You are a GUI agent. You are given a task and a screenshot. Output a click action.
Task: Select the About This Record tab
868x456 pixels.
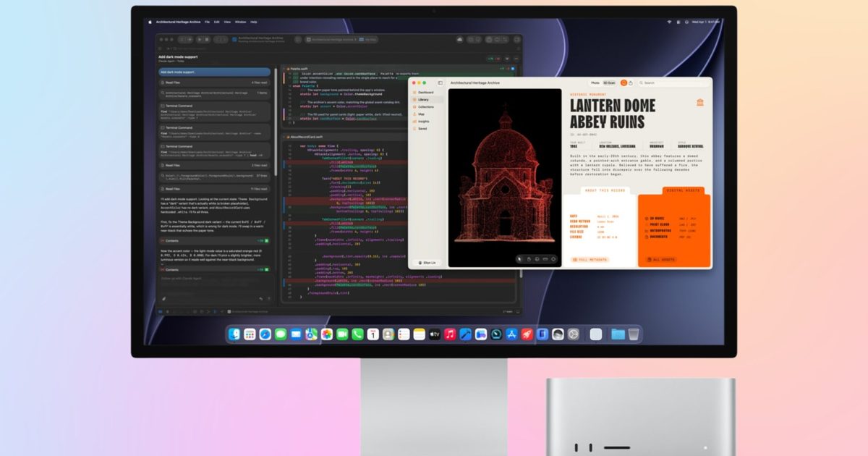tap(605, 190)
